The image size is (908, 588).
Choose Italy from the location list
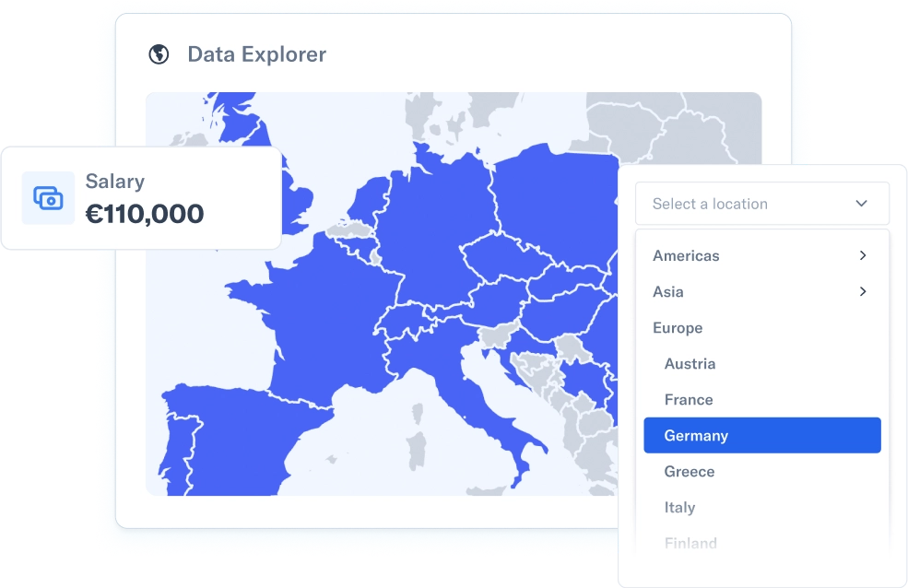(x=679, y=508)
